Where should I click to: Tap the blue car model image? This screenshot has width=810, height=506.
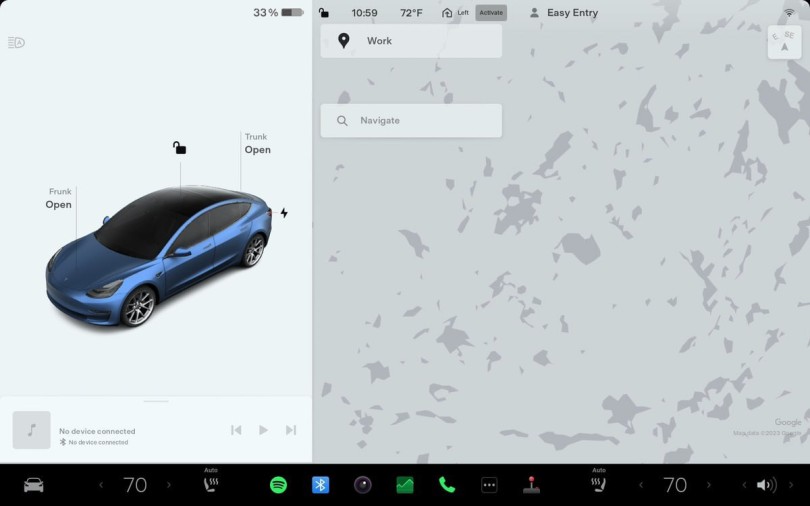[x=159, y=257]
